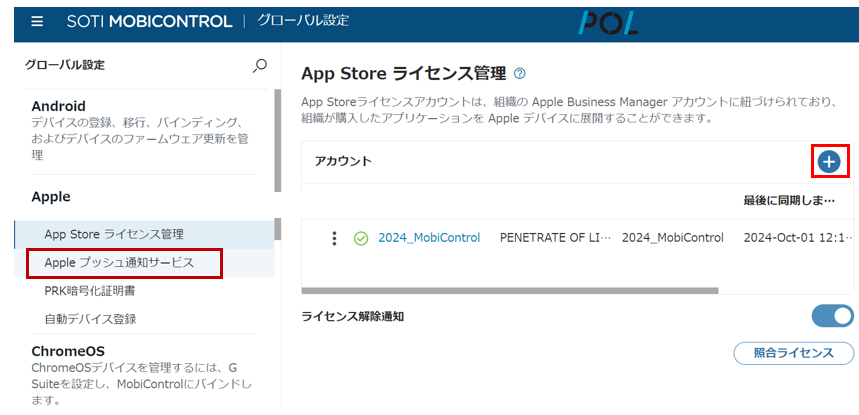The height and width of the screenshot is (415, 859).
Task: Click green status check of 2024_MobiControl
Action: pyautogui.click(x=360, y=238)
